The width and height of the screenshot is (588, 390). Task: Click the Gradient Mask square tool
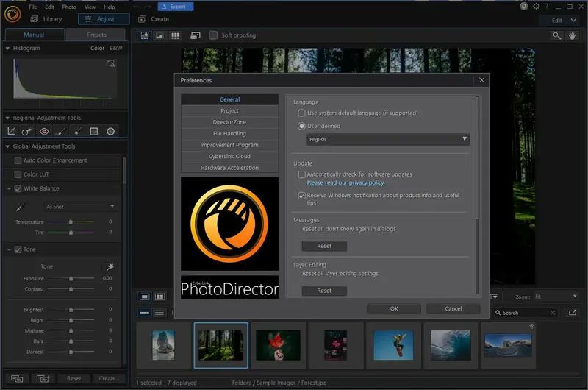click(x=94, y=132)
